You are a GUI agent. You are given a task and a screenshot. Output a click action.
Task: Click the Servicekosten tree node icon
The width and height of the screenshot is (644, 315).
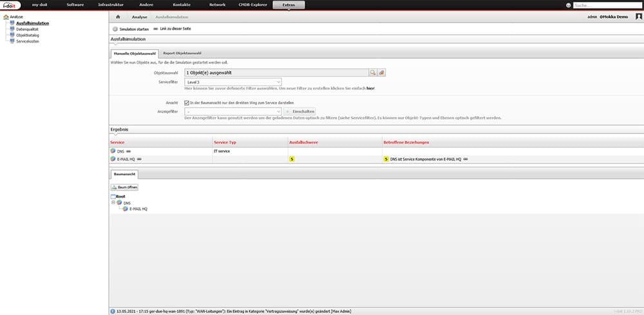coord(12,41)
